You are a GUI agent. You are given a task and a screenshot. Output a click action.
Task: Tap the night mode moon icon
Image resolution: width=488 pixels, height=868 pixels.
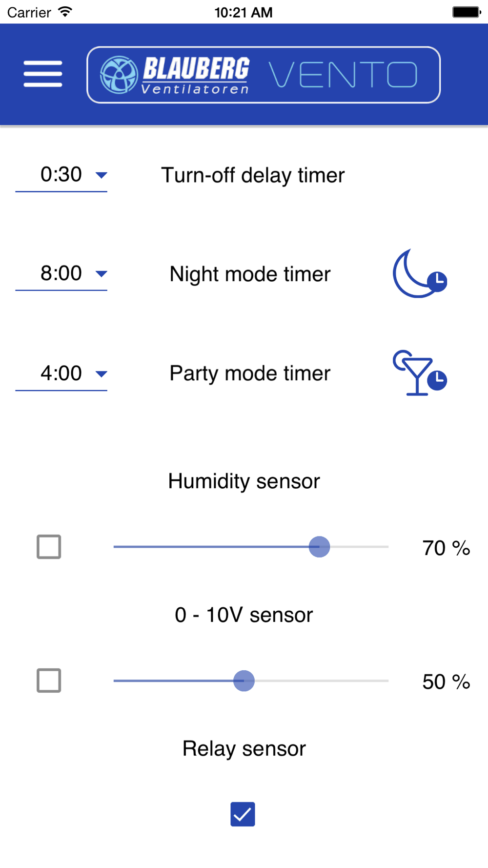pos(420,274)
